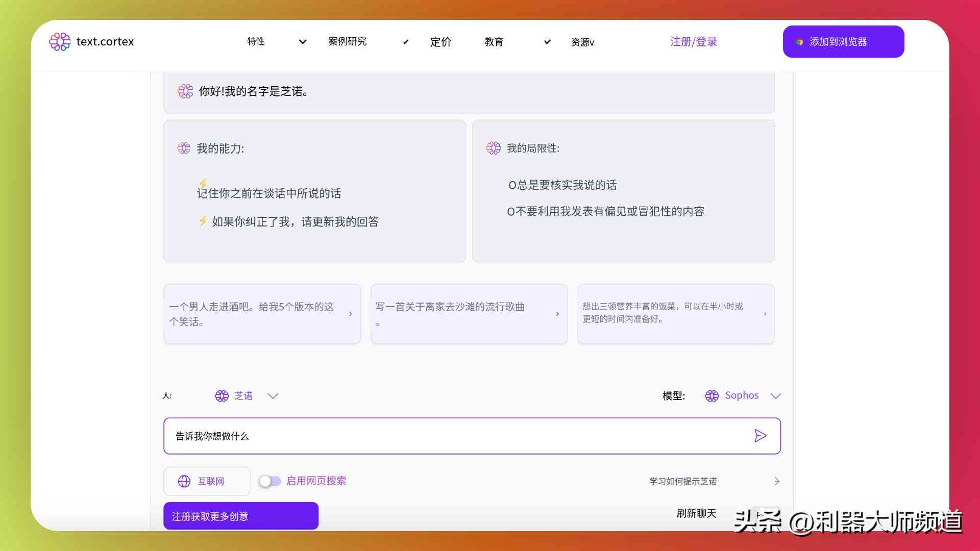This screenshot has width=980, height=551.
Task: Click 注册/登录 link
Action: (694, 41)
